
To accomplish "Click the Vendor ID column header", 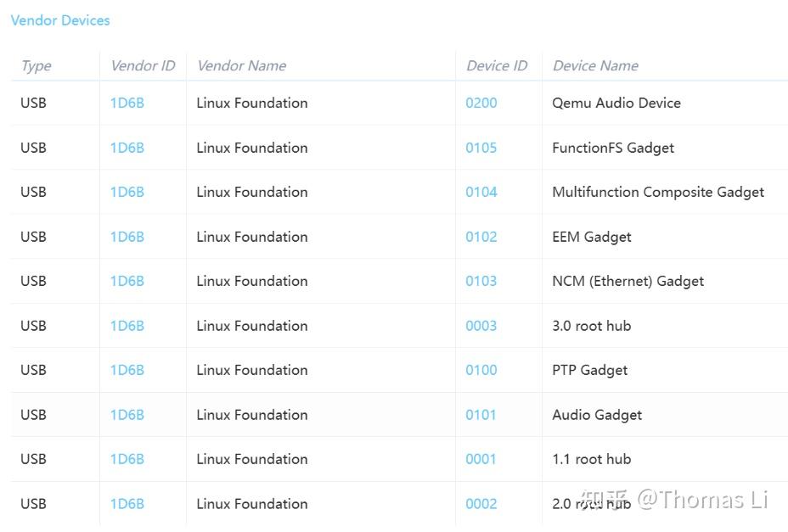I will click(143, 66).
